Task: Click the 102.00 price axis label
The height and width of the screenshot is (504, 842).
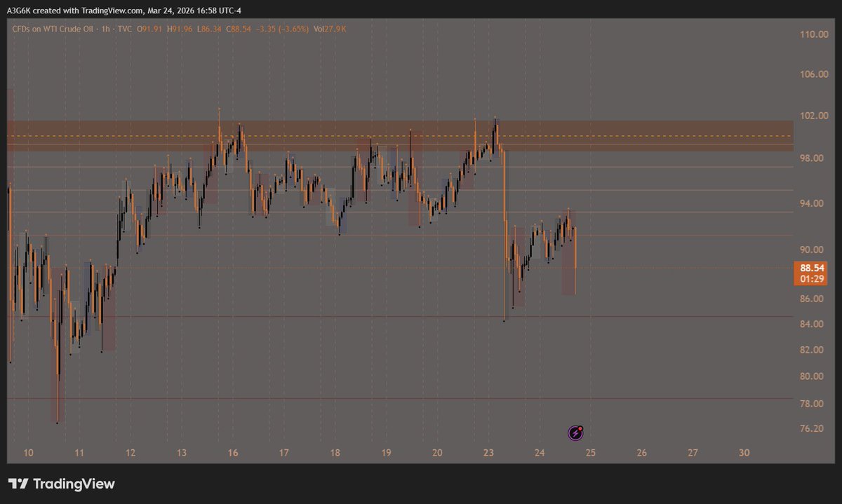Action: [x=814, y=116]
